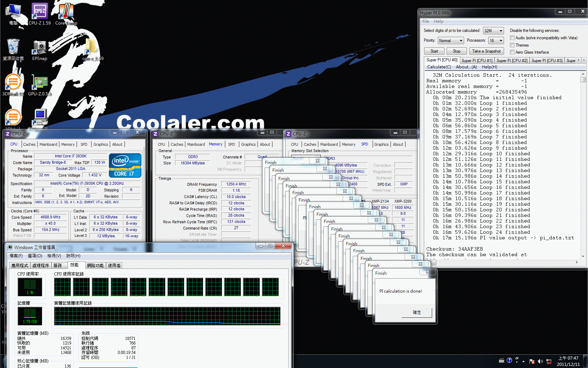The width and height of the screenshot is (588, 368).
Task: Click Stop button in Hyper PI
Action: (456, 51)
